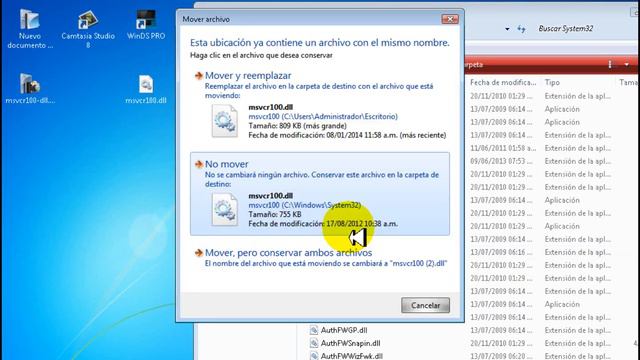Choose Mover y reemplazar option
640x360 pixels.
(x=320, y=104)
